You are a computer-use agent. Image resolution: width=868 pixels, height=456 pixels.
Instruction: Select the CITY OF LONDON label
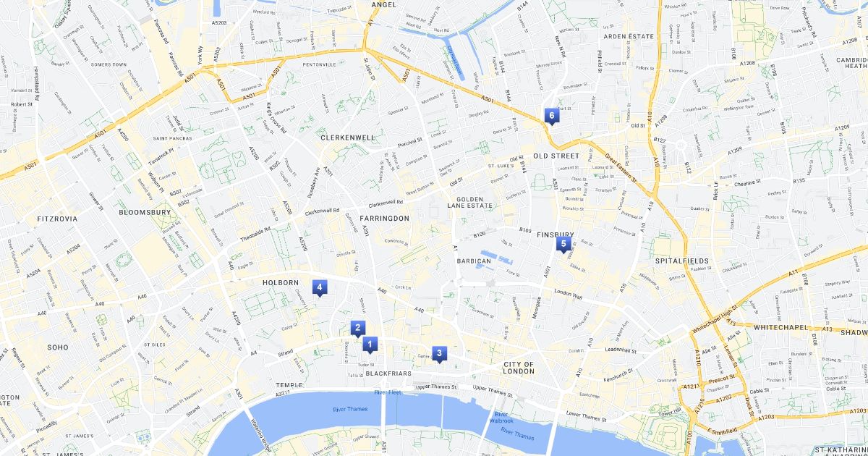pos(519,368)
